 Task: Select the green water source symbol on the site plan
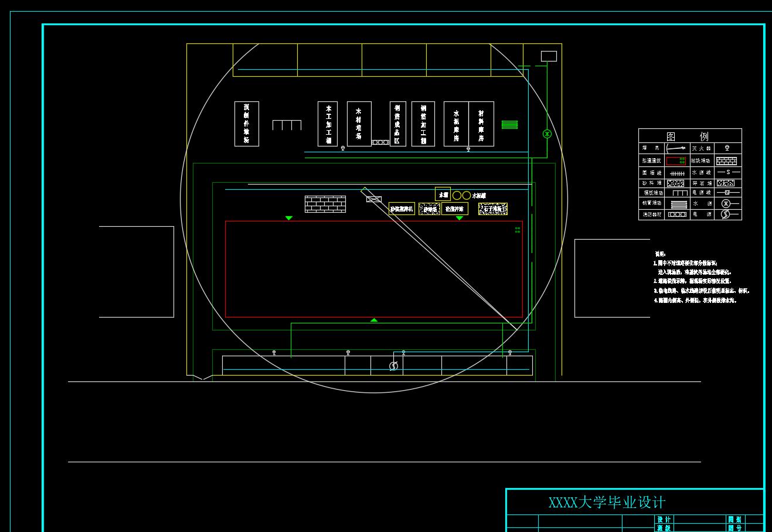coord(547,134)
